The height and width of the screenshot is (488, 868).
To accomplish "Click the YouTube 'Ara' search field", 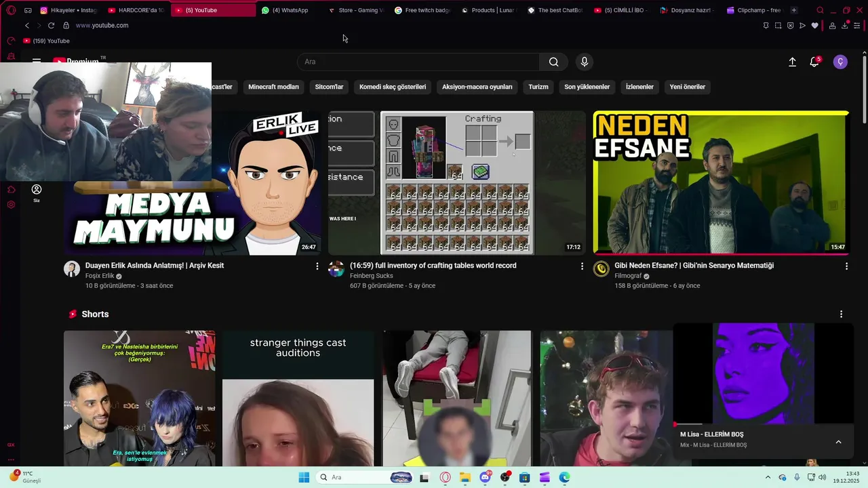I will [x=418, y=62].
